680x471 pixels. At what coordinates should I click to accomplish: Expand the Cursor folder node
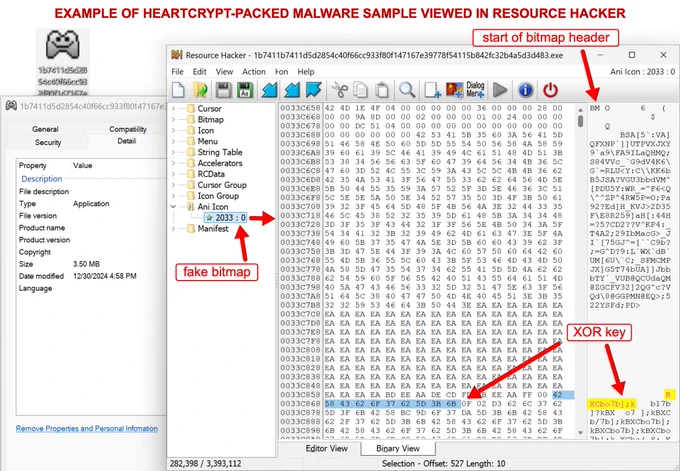click(173, 108)
